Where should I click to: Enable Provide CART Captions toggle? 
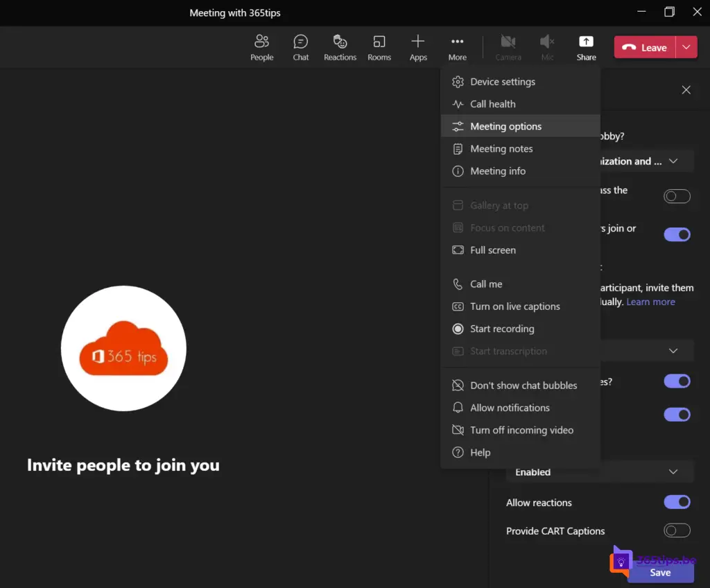(x=677, y=530)
